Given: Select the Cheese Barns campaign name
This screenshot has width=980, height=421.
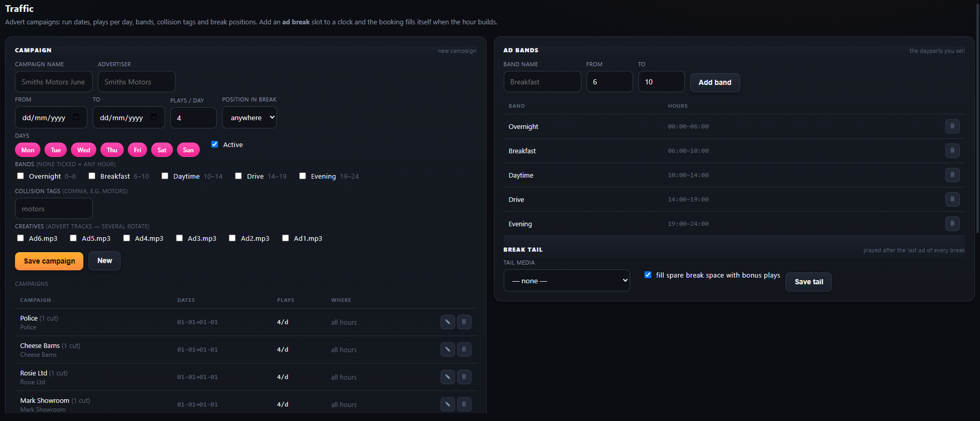Looking at the screenshot, I should [40, 346].
